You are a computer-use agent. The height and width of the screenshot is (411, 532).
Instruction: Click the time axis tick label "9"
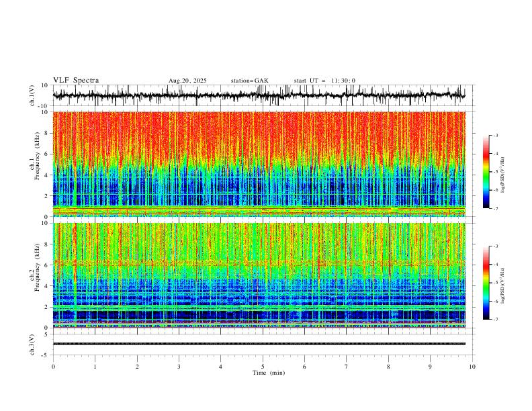[430, 367]
